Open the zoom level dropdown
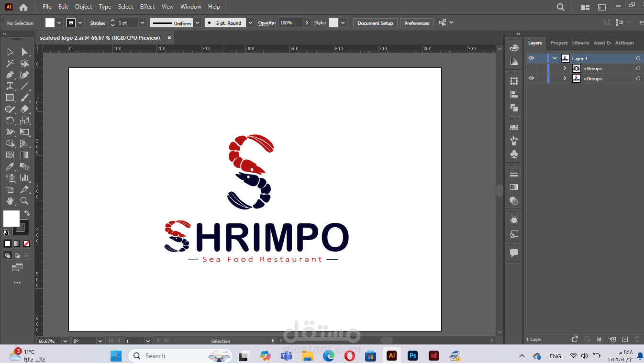The width and height of the screenshot is (644, 363). 66,341
